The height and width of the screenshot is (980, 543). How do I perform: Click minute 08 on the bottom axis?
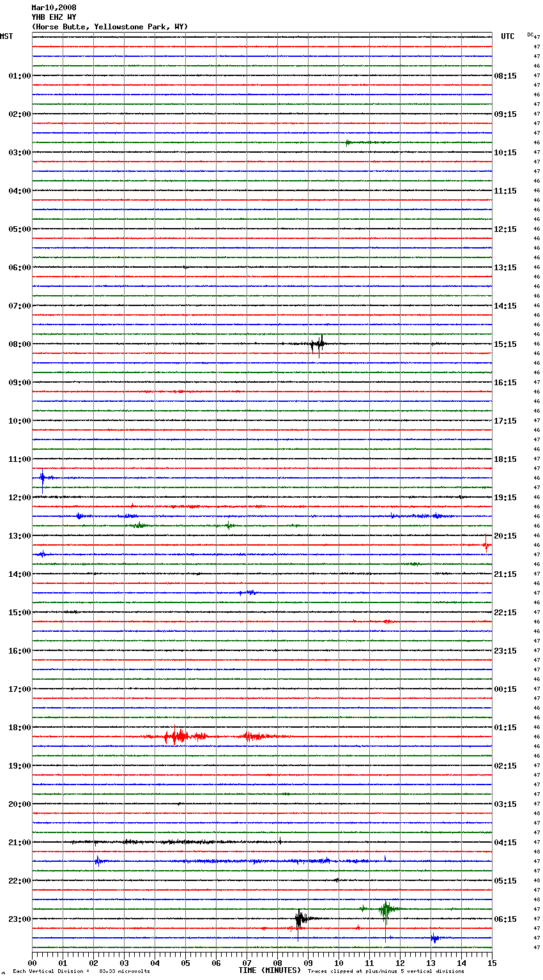pos(277,963)
